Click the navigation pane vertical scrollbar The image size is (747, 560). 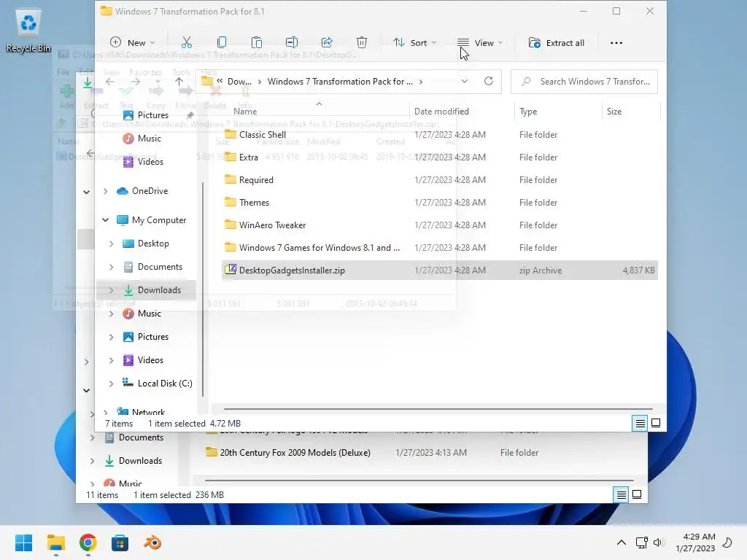point(203,289)
